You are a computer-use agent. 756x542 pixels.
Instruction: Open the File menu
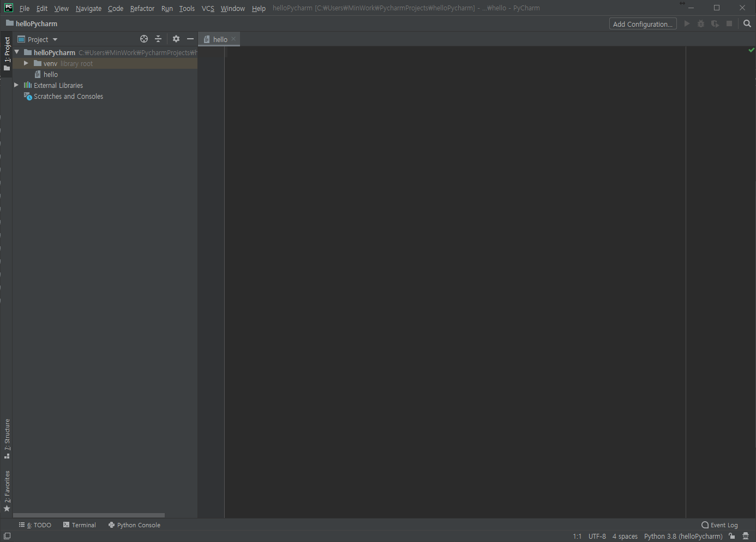tap(25, 8)
